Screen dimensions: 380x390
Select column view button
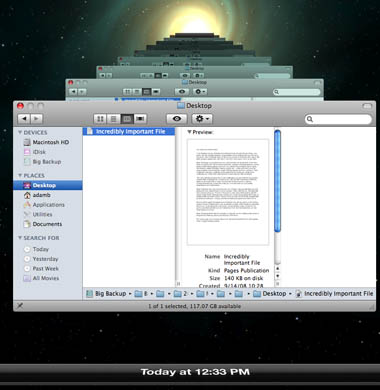(x=127, y=119)
